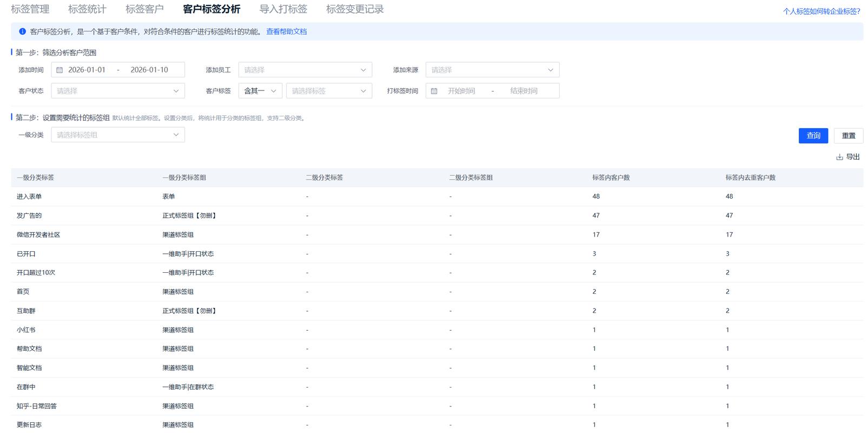The width and height of the screenshot is (868, 433).
Task: Open the 查看帮助文档 link
Action: [286, 31]
